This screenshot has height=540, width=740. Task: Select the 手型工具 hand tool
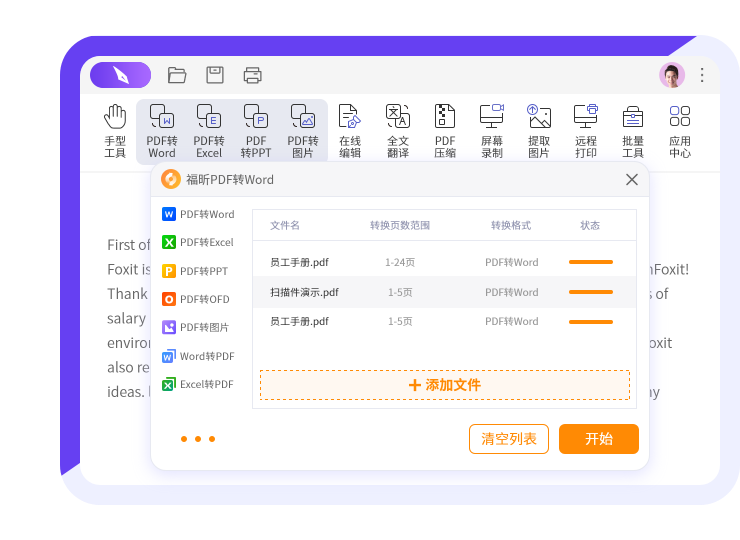click(115, 131)
